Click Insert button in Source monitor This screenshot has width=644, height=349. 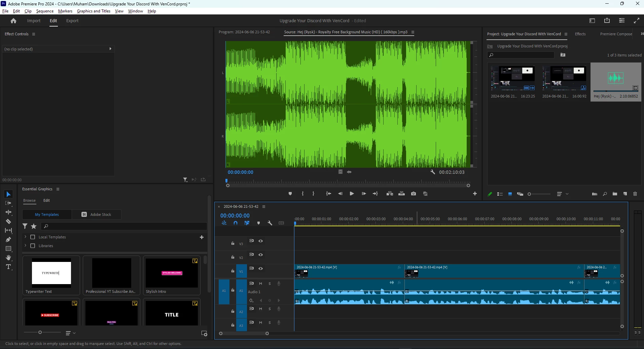coord(390,194)
